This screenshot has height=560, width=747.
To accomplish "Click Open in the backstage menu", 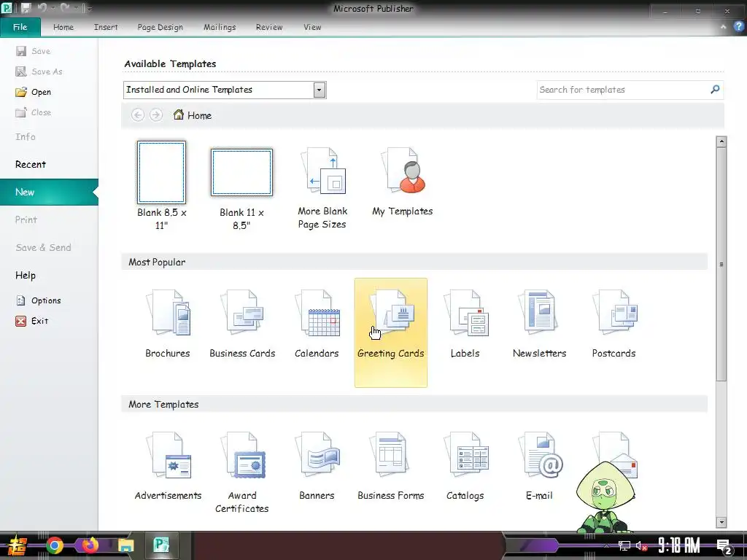I will click(x=34, y=92).
